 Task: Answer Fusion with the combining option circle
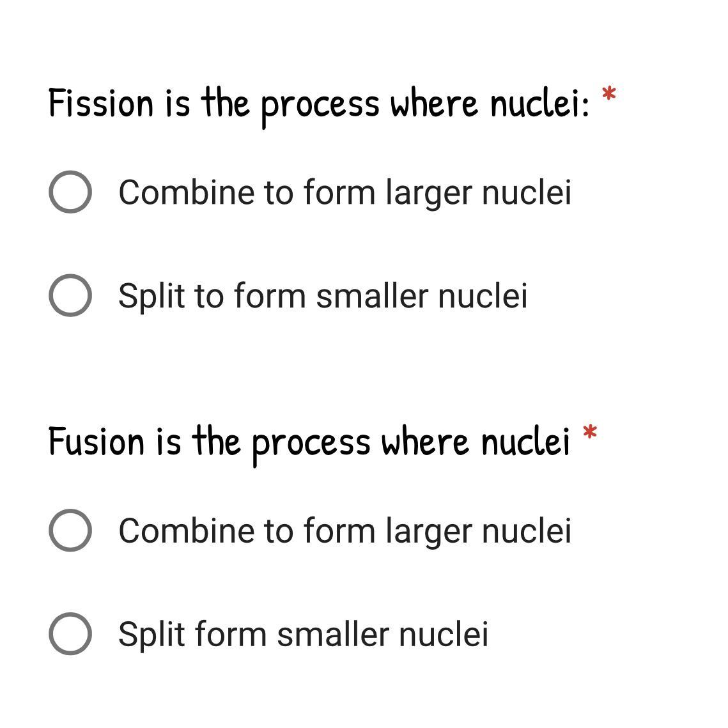[x=70, y=531]
